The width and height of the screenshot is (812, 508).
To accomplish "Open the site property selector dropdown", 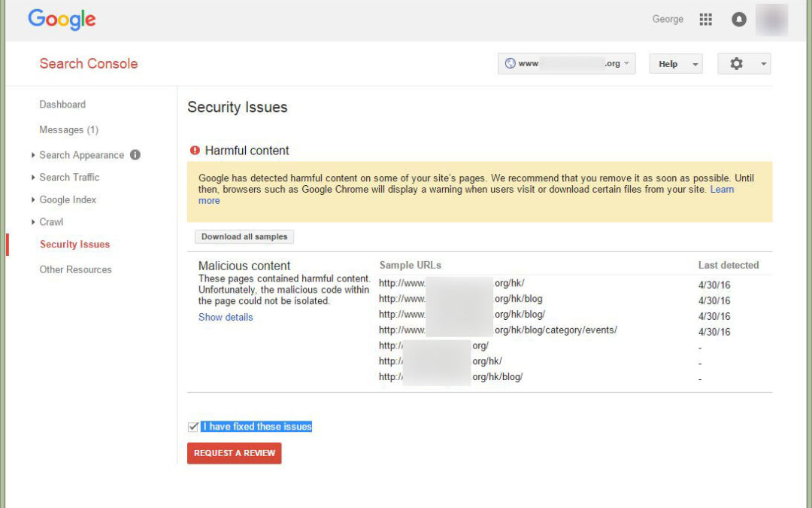I will click(x=567, y=63).
